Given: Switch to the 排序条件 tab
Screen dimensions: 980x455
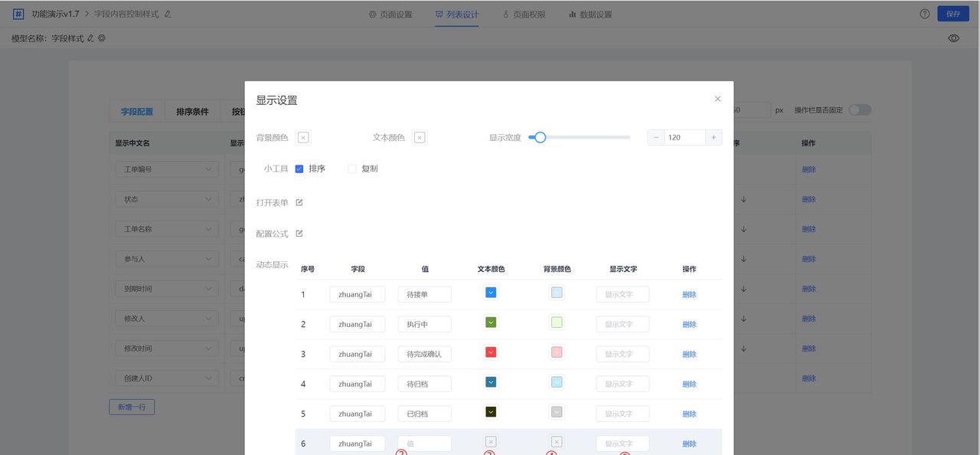Looking at the screenshot, I should 192,111.
